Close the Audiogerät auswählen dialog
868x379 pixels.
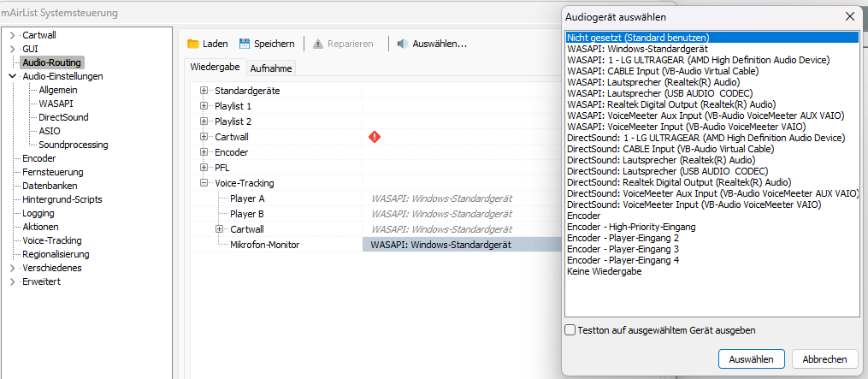click(850, 17)
